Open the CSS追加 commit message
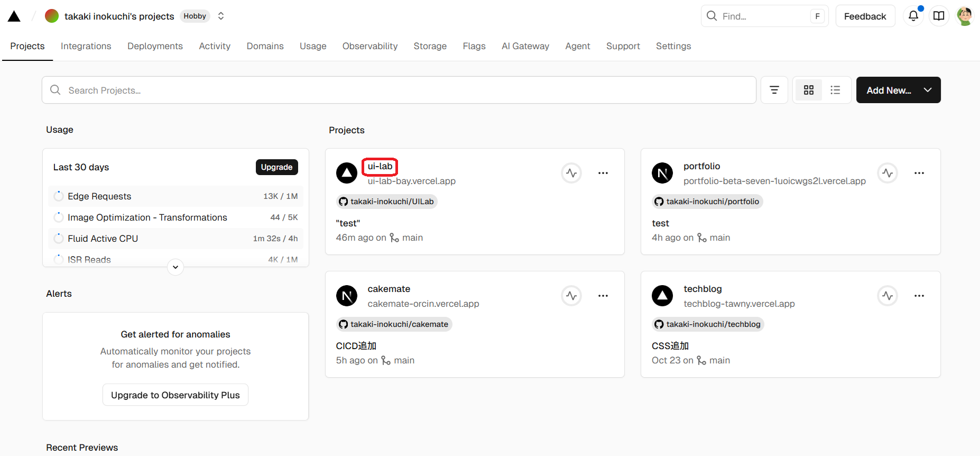 (670, 346)
